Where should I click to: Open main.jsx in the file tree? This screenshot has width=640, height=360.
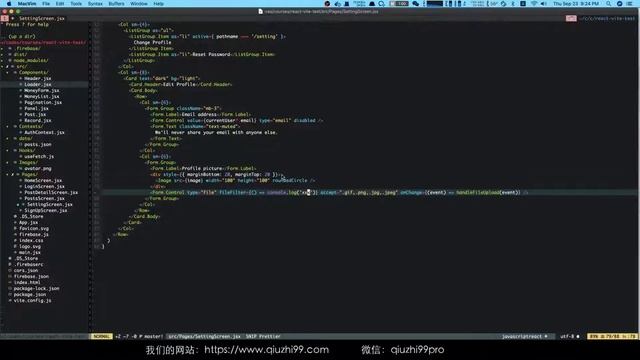(x=29, y=252)
